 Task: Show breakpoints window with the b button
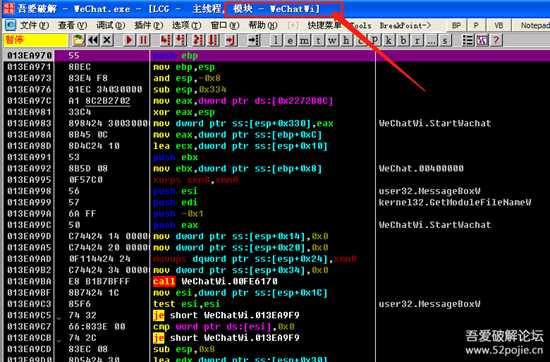403,41
